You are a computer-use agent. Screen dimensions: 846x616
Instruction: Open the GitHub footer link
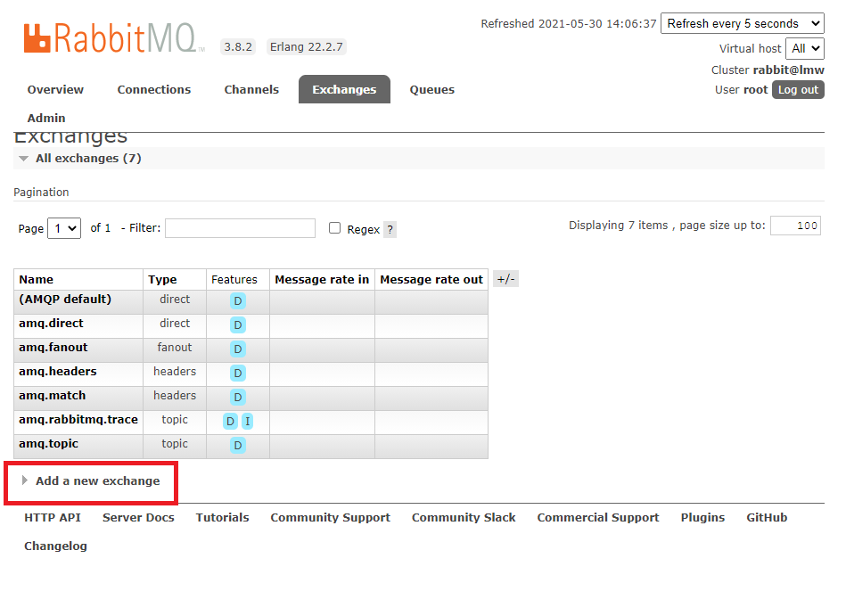(x=767, y=517)
